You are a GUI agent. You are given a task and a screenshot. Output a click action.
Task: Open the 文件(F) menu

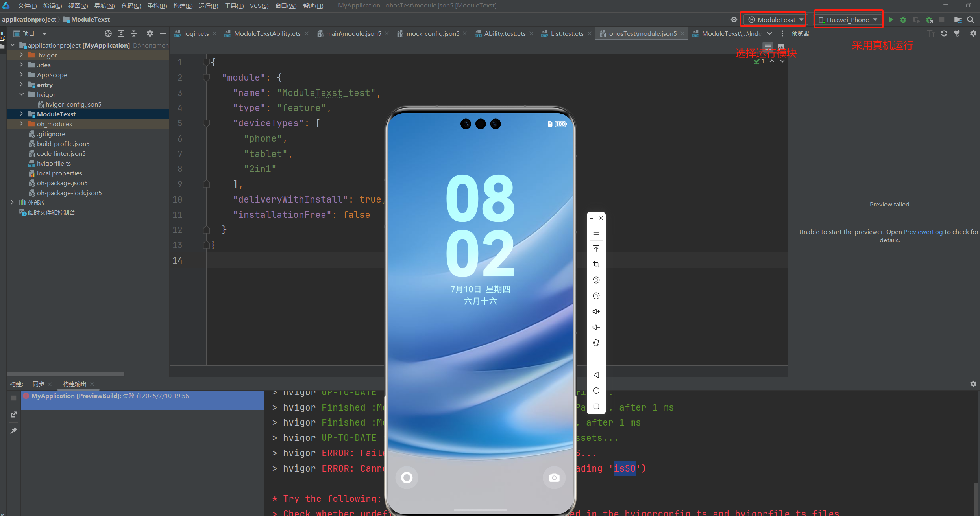[27, 6]
